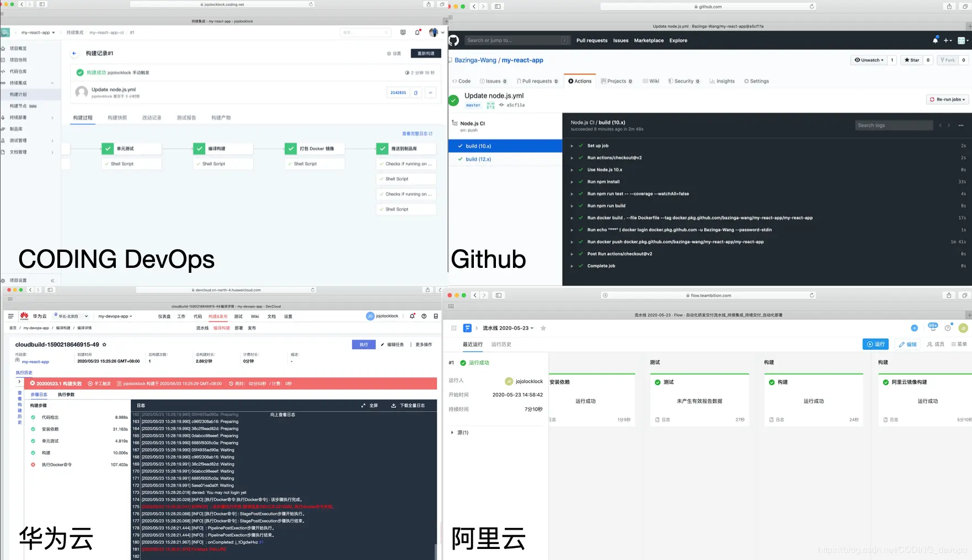Open the my-react-app project dropdown in CODING header
This screenshot has width=972, height=560.
(38, 33)
